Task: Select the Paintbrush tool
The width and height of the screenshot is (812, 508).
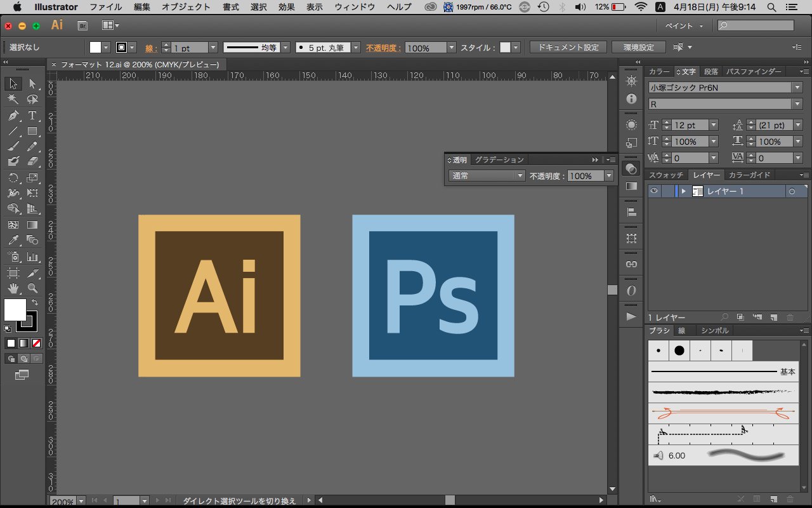Action: (x=13, y=146)
